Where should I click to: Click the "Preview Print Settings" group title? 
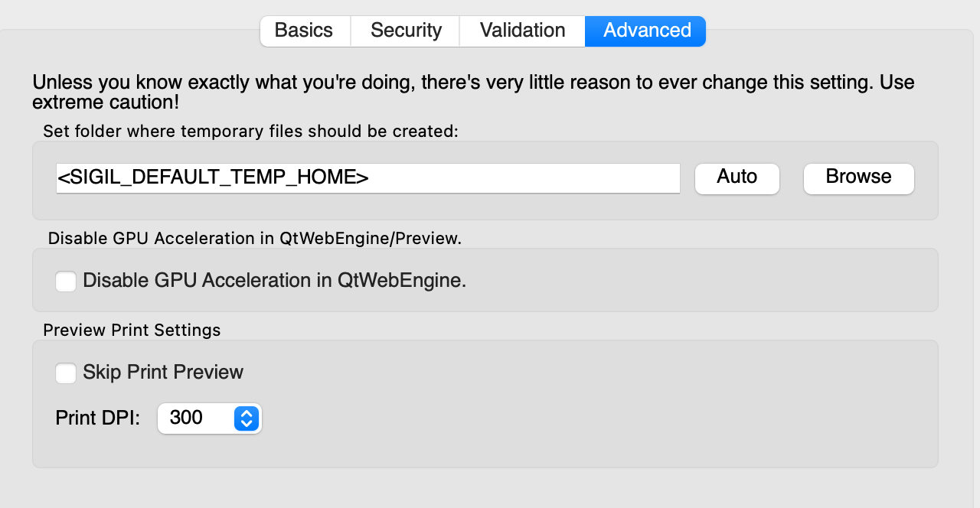(132, 331)
